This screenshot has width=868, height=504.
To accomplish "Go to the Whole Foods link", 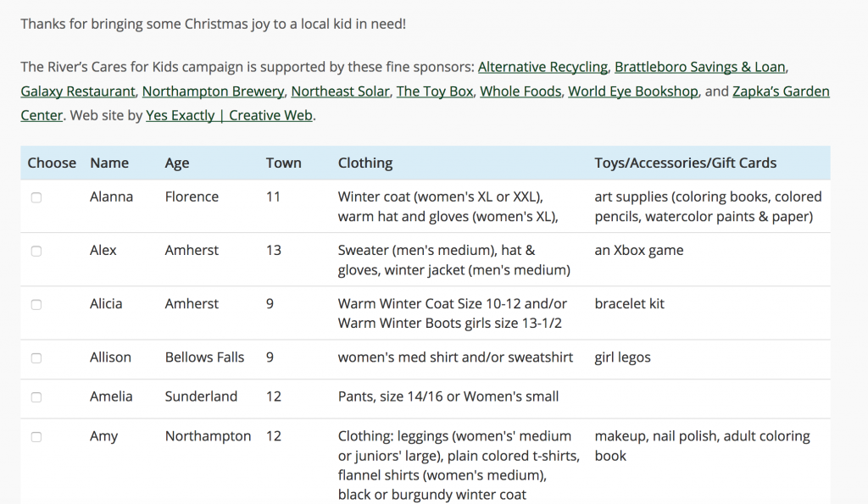I will click(520, 91).
